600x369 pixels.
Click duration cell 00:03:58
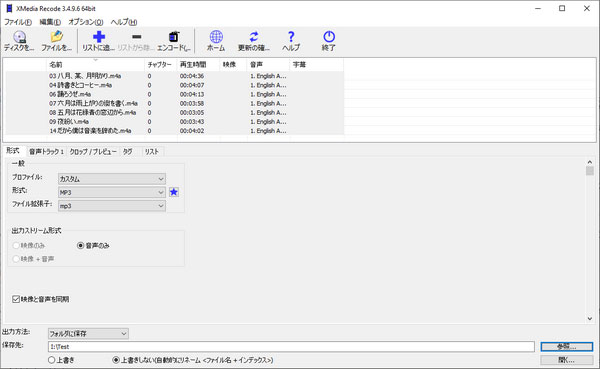(192, 103)
